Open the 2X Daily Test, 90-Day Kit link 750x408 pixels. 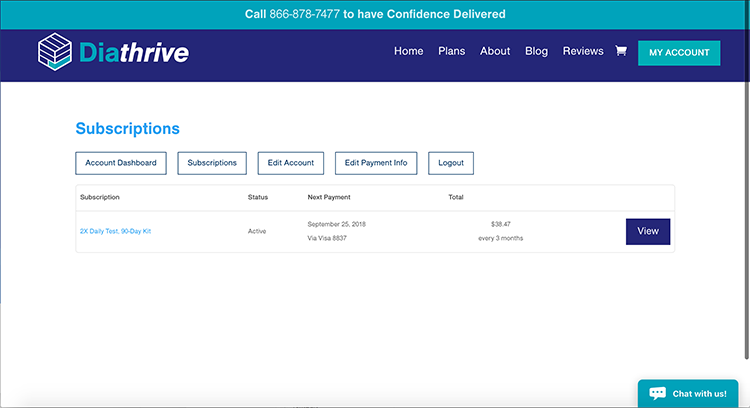point(115,231)
